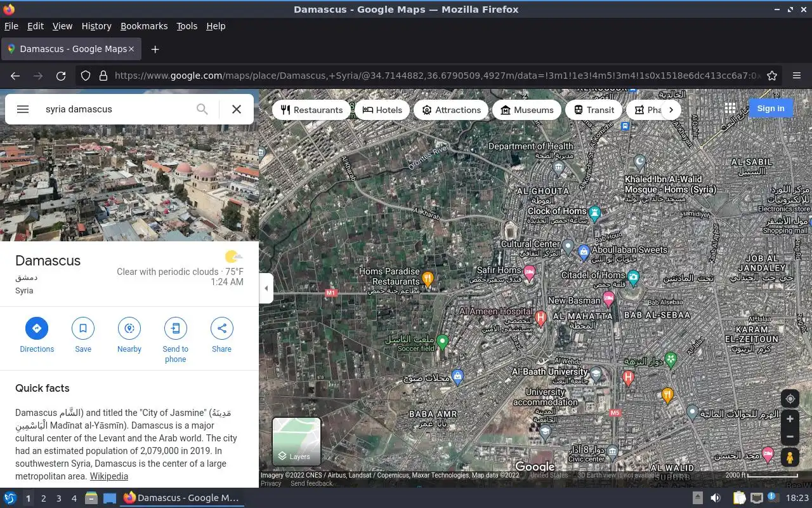Select the Restaurants category chip
The height and width of the screenshot is (508, 812).
coord(311,110)
